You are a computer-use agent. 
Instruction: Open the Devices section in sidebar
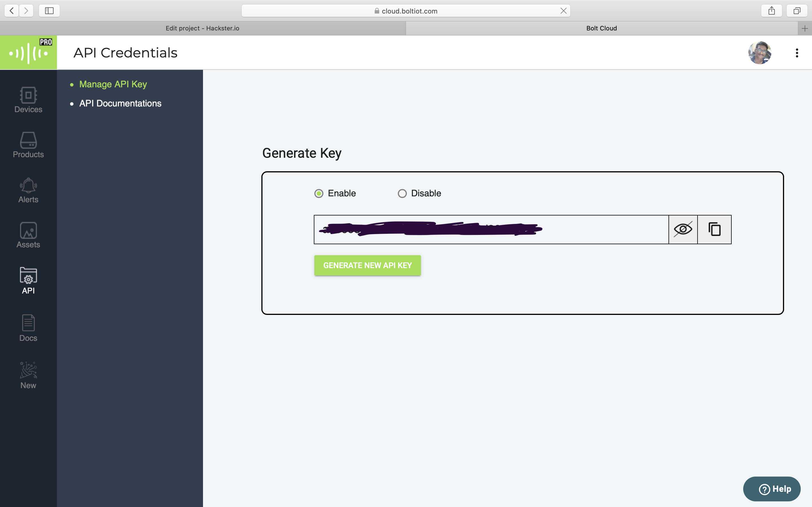pyautogui.click(x=28, y=100)
